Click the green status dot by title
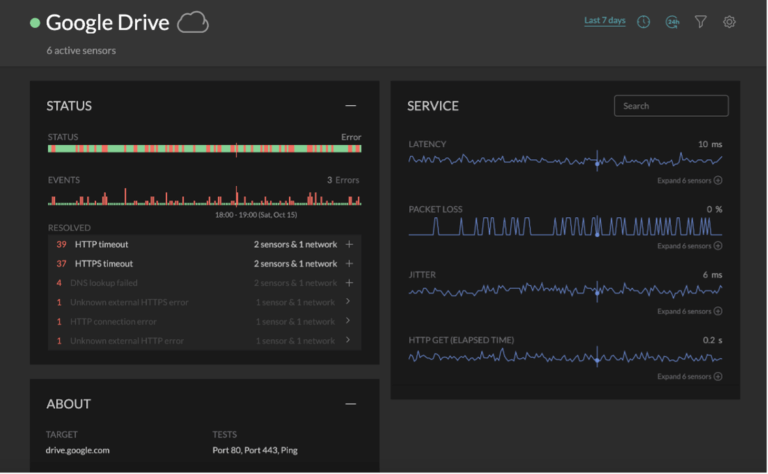Image resolution: width=768 pixels, height=474 pixels. coord(35,22)
